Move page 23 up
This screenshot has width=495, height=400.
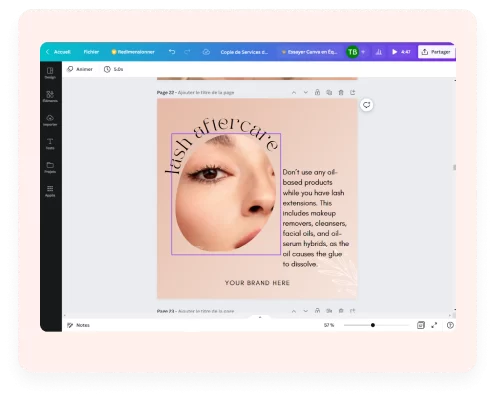[294, 311]
